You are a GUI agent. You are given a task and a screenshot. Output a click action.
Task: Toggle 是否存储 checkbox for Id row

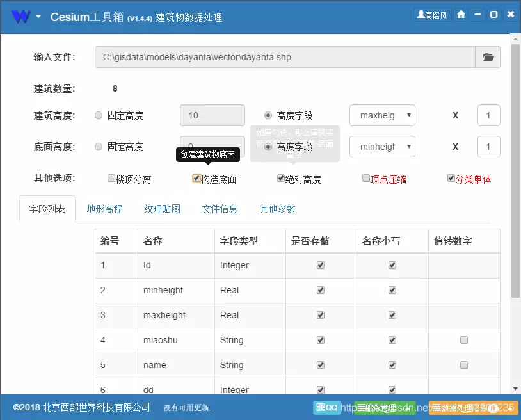[x=321, y=265]
